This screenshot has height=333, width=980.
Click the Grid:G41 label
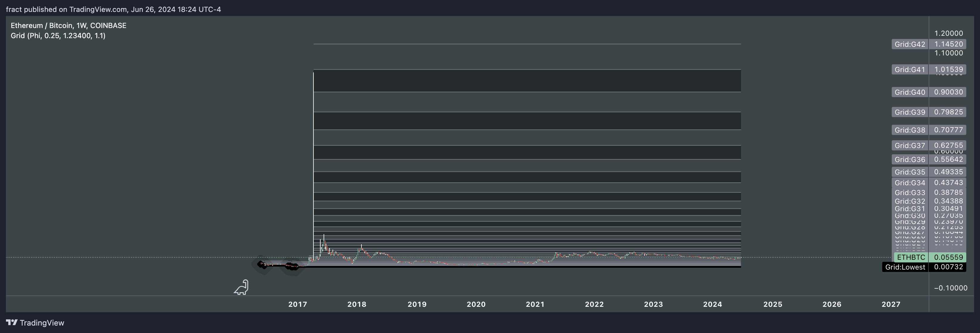(x=910, y=70)
